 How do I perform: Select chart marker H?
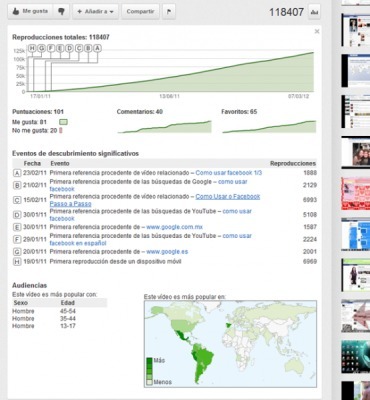[32, 48]
